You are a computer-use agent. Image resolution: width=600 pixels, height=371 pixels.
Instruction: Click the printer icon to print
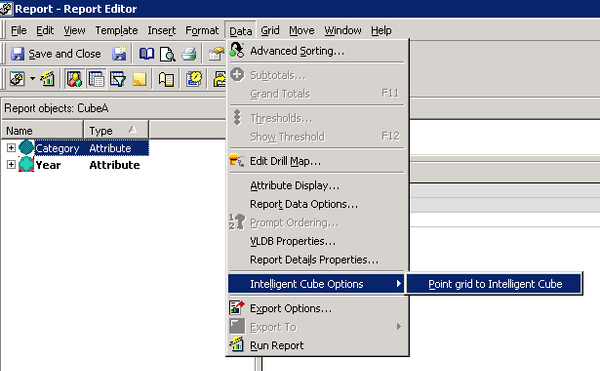coord(189,54)
